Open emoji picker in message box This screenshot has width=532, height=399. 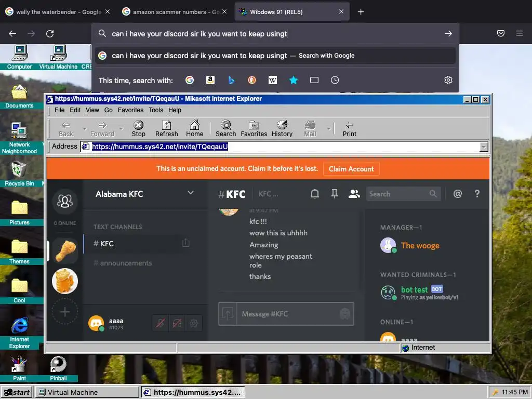point(345,314)
